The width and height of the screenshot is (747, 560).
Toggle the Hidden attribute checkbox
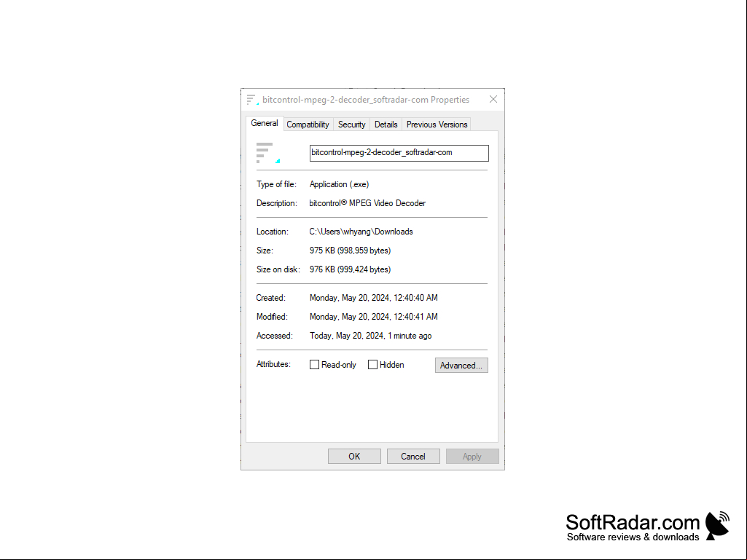[373, 365]
